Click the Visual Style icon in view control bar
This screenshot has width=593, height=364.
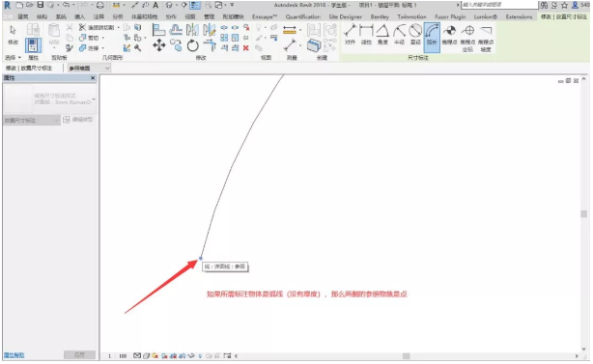pos(147,355)
